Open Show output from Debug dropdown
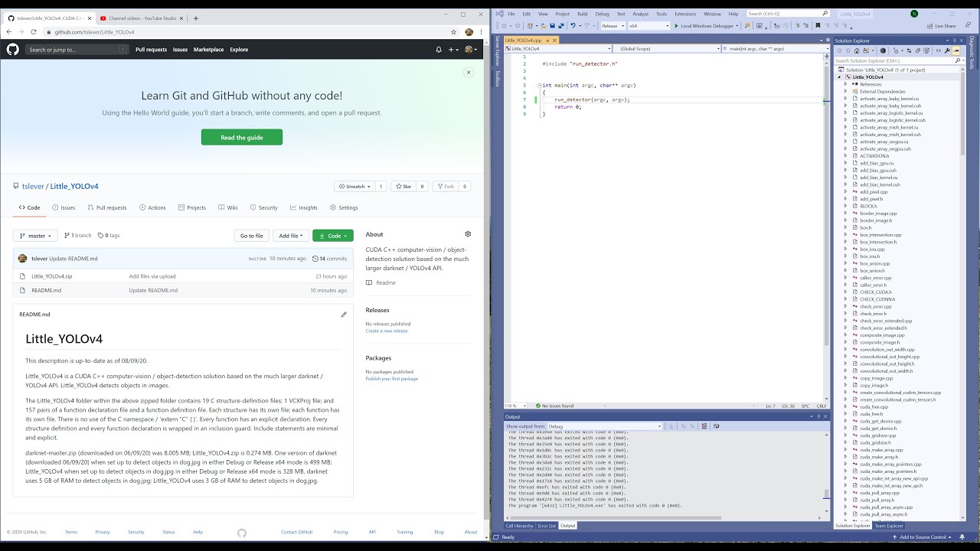The height and width of the screenshot is (551, 980). coord(605,426)
